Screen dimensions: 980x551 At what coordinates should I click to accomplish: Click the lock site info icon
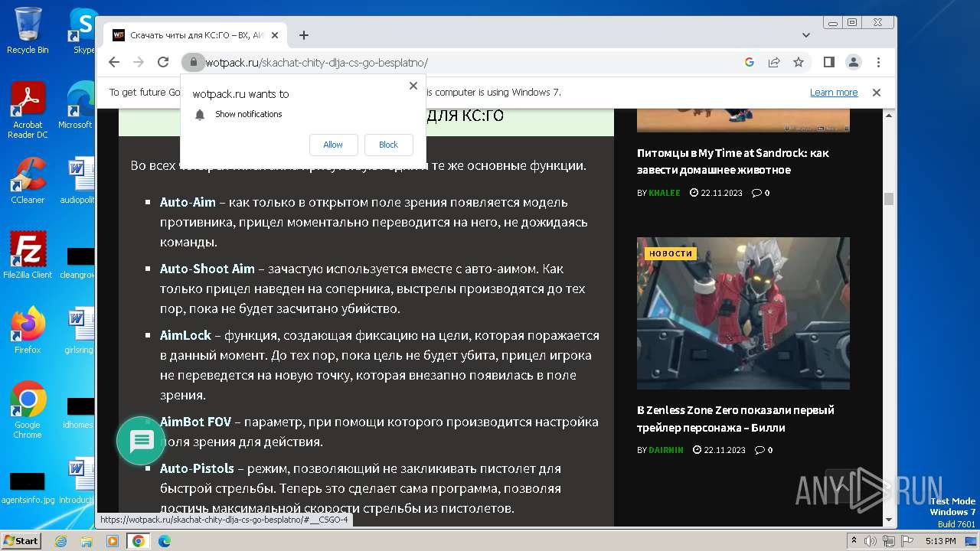pyautogui.click(x=193, y=62)
